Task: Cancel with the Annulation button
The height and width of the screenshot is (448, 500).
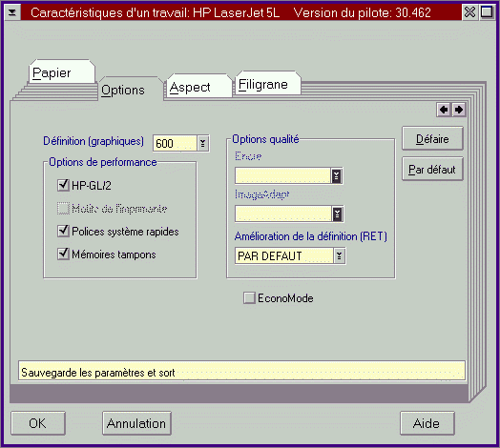Action: point(136,423)
